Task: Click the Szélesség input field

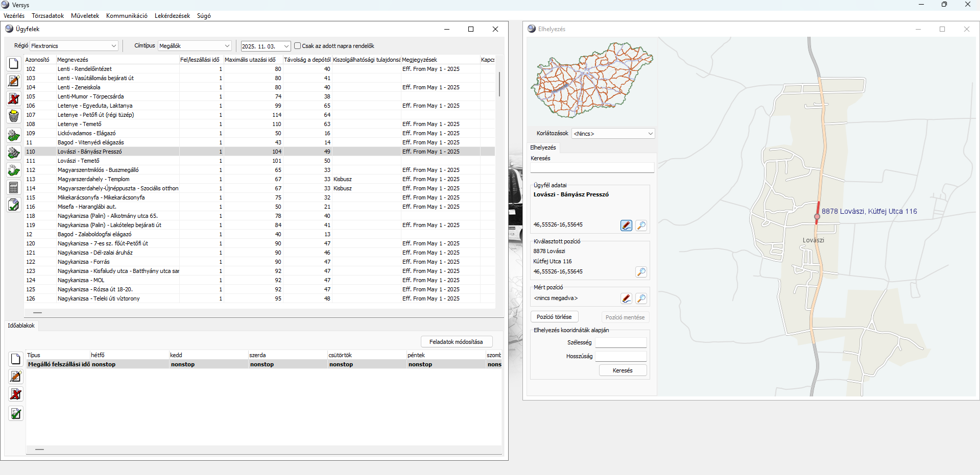Action: point(620,343)
